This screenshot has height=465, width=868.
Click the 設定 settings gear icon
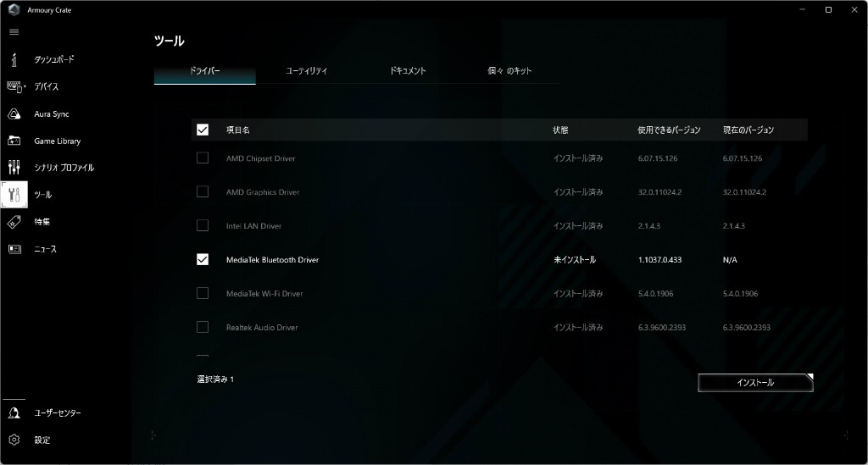tap(14, 440)
